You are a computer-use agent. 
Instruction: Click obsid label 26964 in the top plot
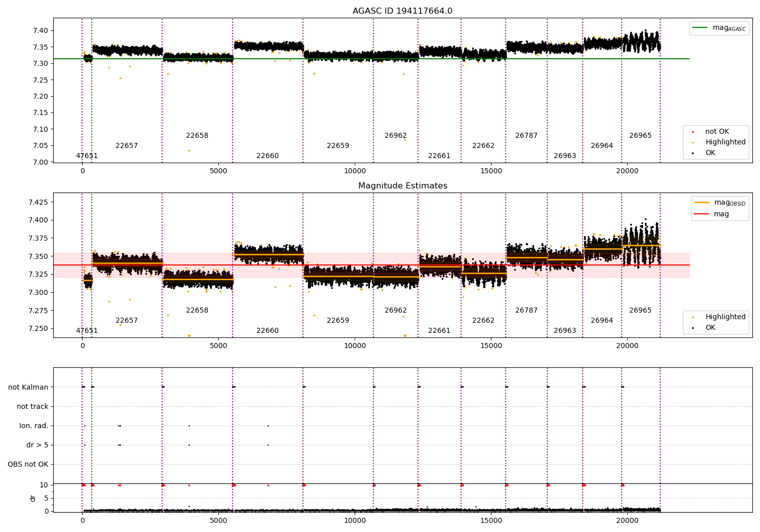602,146
